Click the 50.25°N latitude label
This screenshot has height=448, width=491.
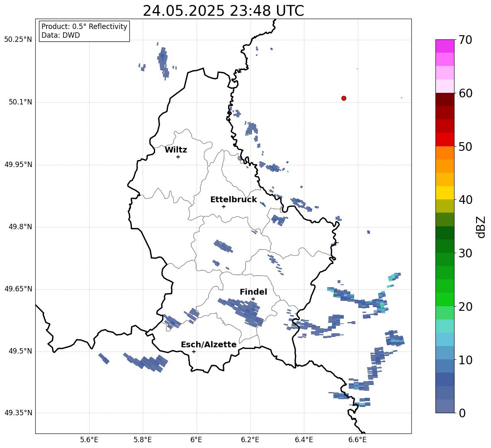click(18, 40)
